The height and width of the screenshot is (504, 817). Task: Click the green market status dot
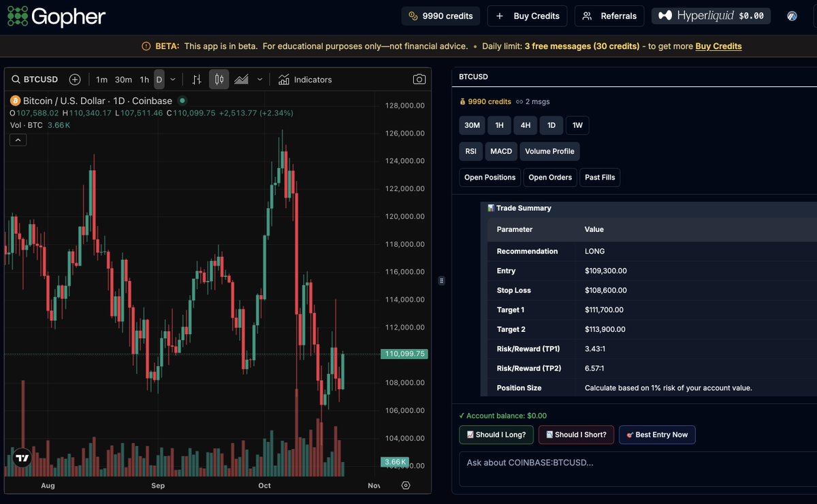tap(182, 101)
